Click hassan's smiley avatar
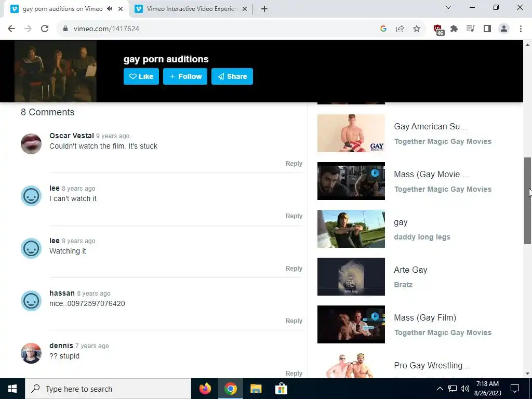The image size is (532, 399). 31,301
